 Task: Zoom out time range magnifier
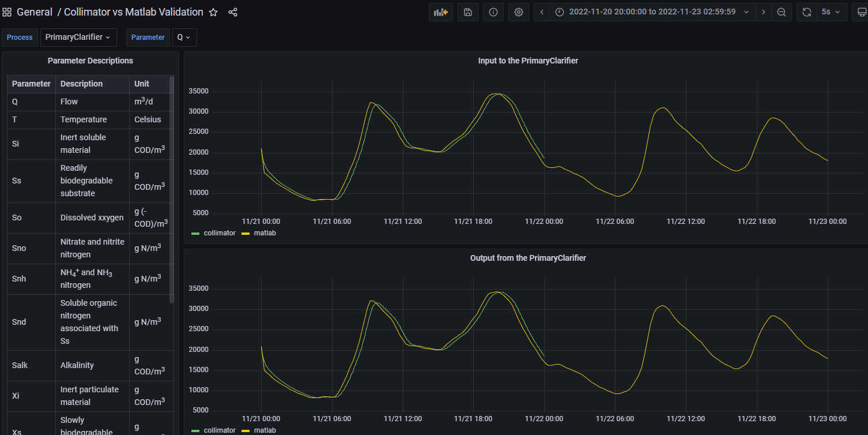pyautogui.click(x=782, y=12)
